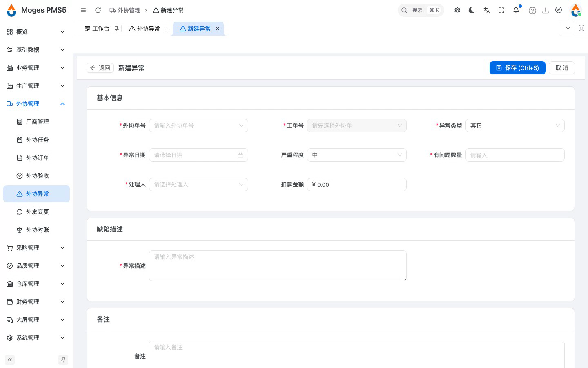Click the refresh page icon
Image resolution: width=588 pixels, height=368 pixels.
[x=98, y=10]
